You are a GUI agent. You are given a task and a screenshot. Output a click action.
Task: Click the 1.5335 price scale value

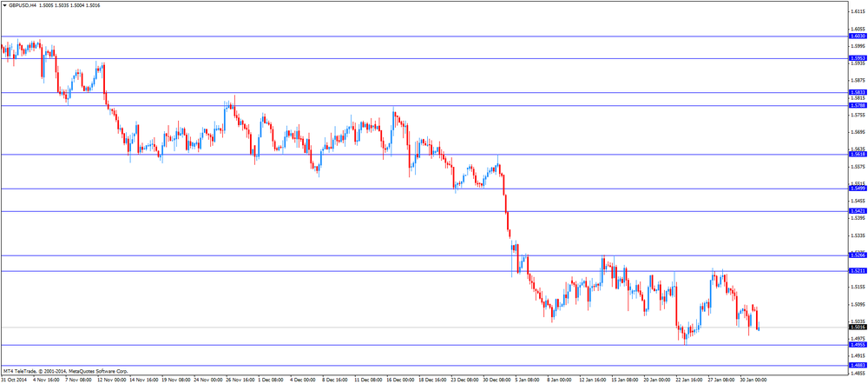(x=858, y=235)
